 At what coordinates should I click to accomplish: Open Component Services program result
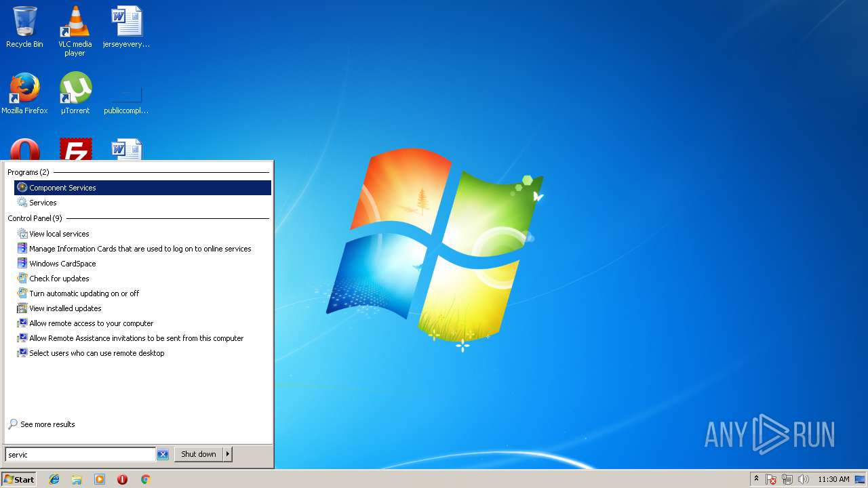click(142, 188)
